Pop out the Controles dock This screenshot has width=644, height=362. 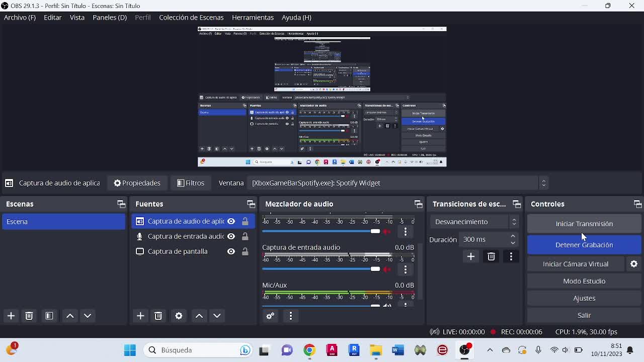[x=637, y=204]
